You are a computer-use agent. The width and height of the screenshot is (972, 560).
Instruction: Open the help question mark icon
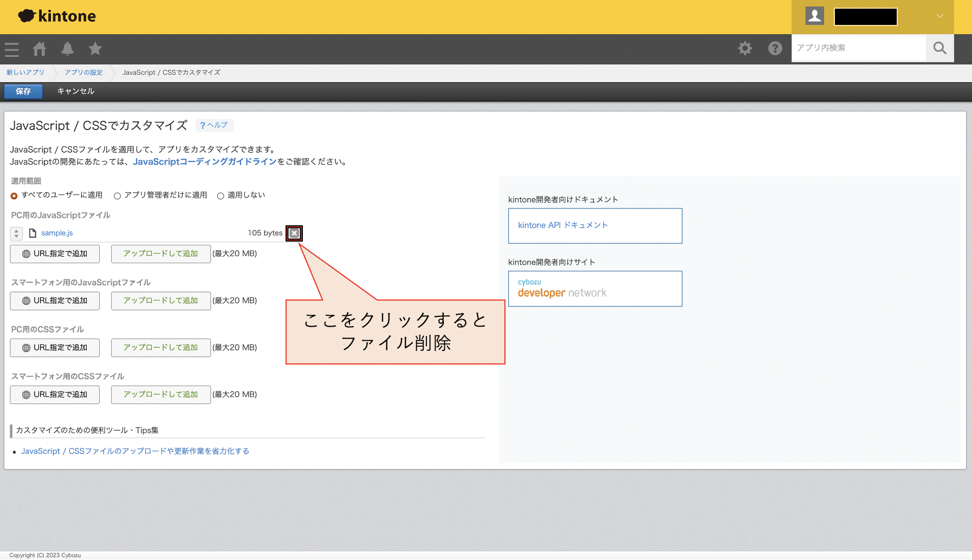coord(775,48)
